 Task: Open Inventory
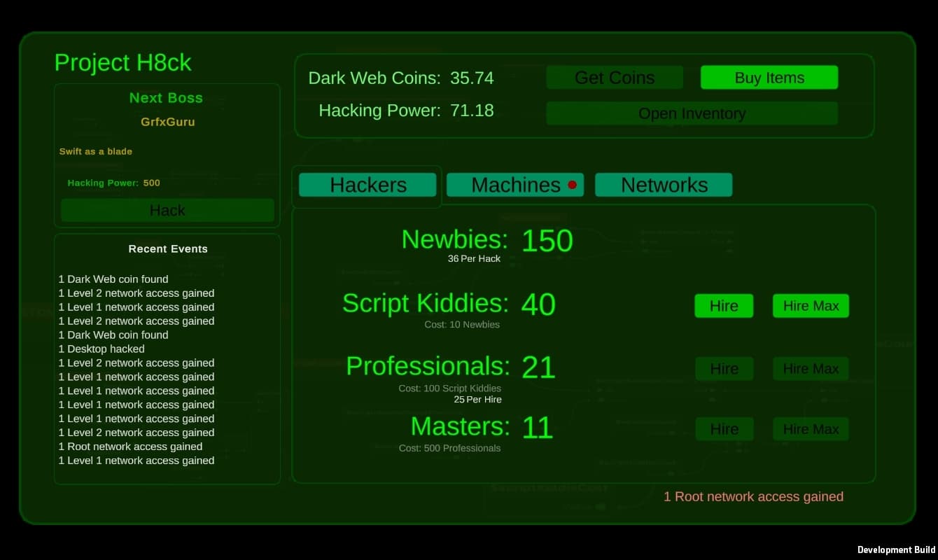(x=691, y=113)
